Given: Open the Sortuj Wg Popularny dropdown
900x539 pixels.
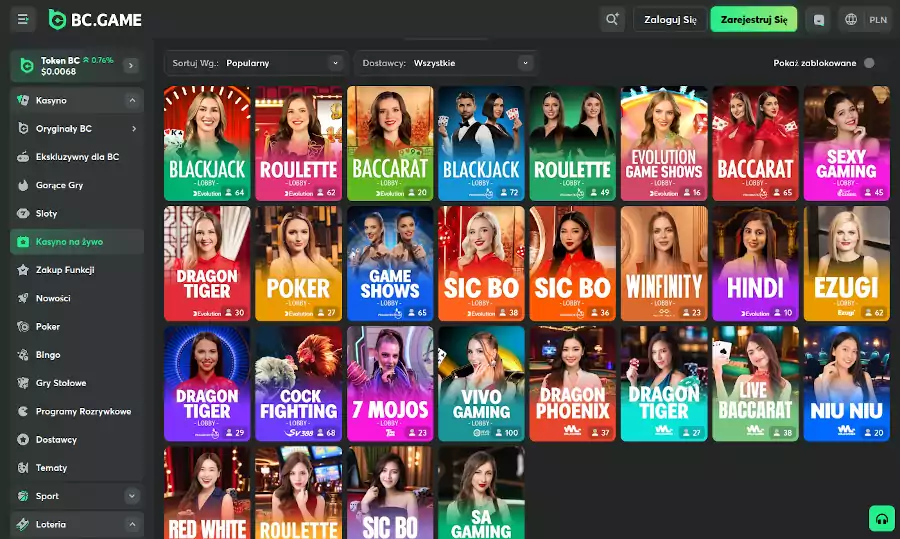Looking at the screenshot, I should 256,63.
